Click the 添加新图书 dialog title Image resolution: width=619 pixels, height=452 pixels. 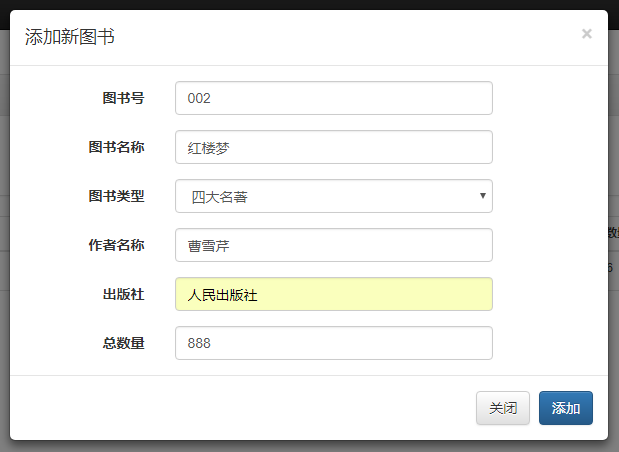pyautogui.click(x=69, y=38)
